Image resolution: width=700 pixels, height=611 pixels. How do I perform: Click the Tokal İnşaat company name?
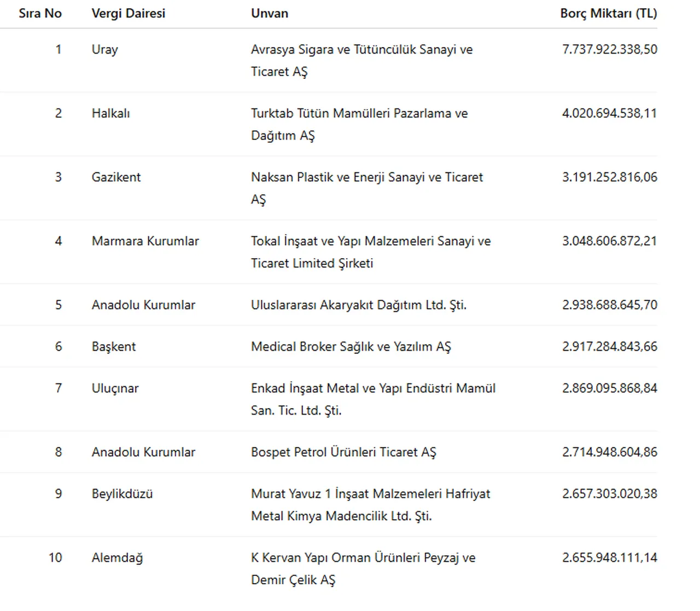tap(370, 241)
